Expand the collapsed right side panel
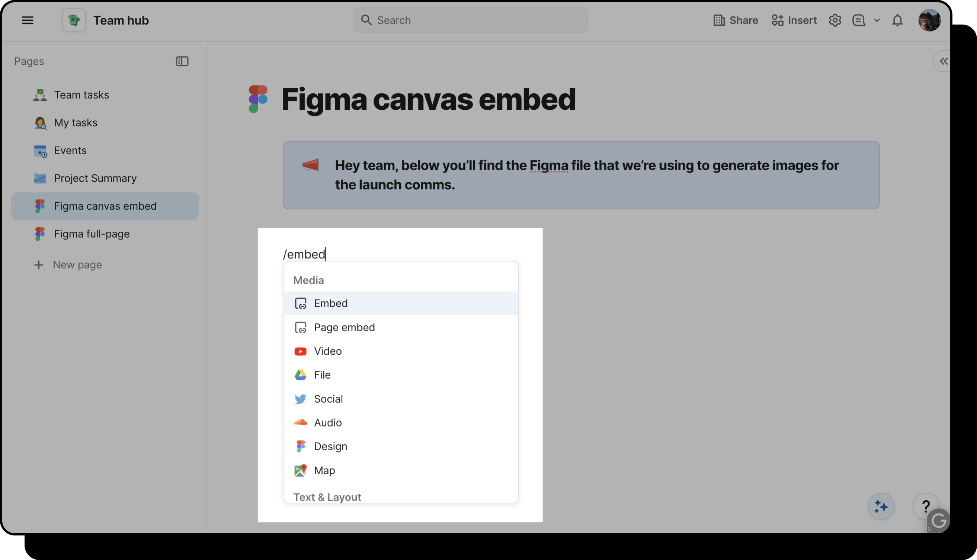Screen dimensions: 977x560 point(943,61)
